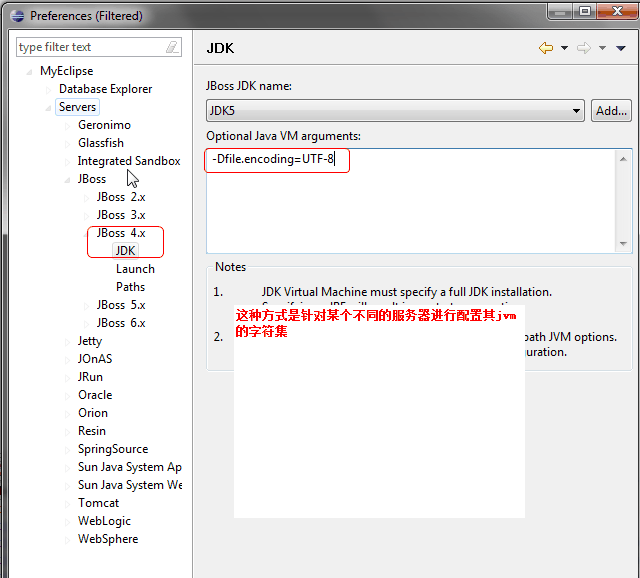The image size is (640, 578).
Task: Select SpringSource in the server list
Action: [x=113, y=449]
